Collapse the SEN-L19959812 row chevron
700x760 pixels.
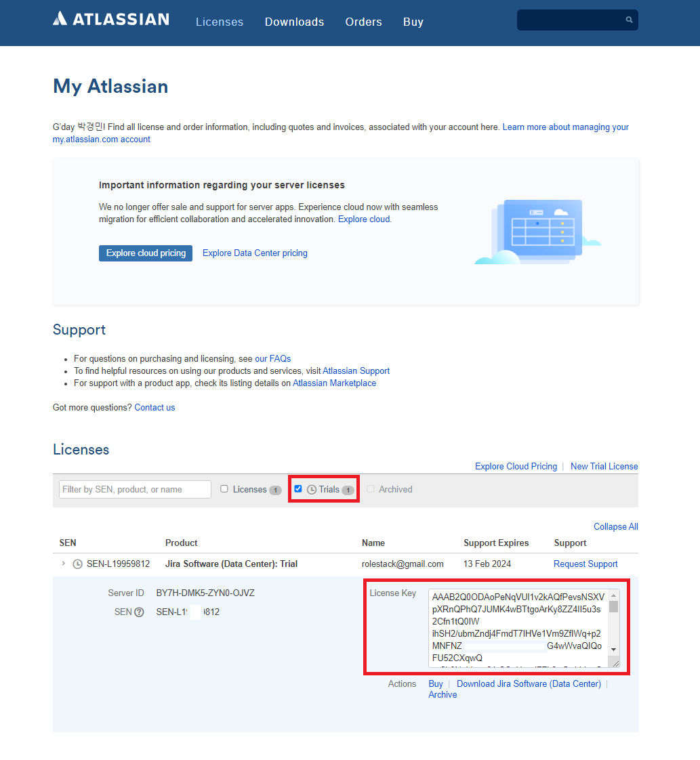point(64,563)
